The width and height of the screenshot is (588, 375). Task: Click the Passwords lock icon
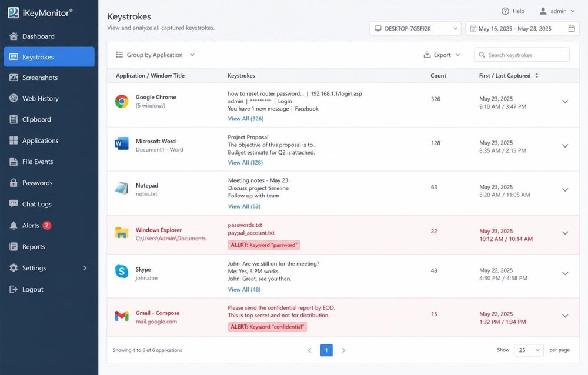point(14,183)
